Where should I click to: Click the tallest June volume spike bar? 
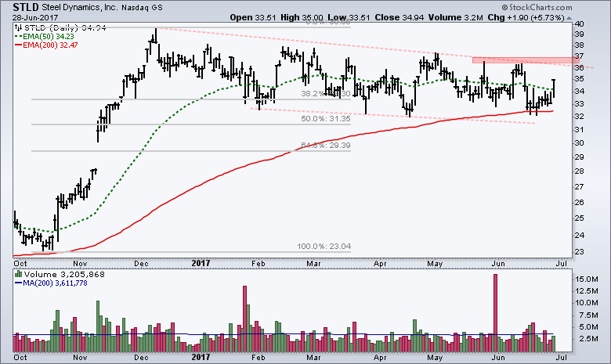coord(495,312)
